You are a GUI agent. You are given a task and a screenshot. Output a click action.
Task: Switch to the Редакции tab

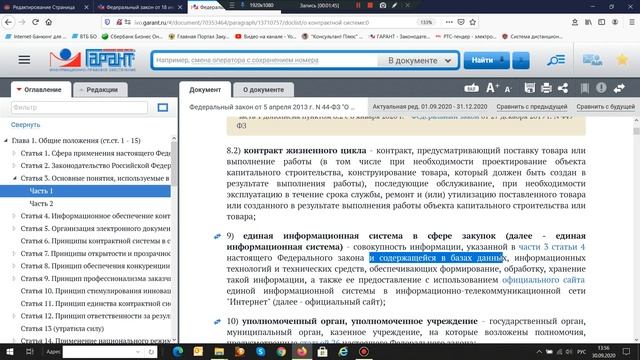[100, 89]
